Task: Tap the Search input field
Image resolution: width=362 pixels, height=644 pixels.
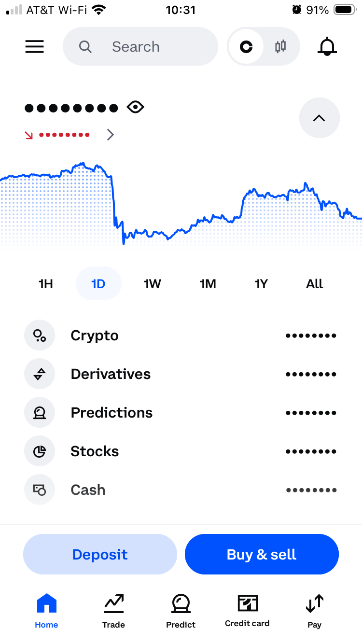Action: point(140,47)
